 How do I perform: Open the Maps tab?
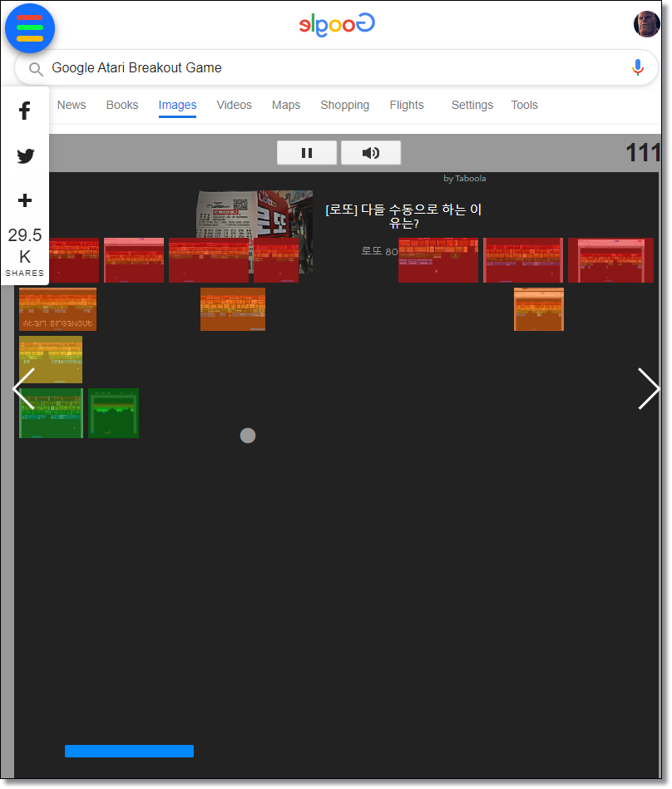pyautogui.click(x=285, y=105)
